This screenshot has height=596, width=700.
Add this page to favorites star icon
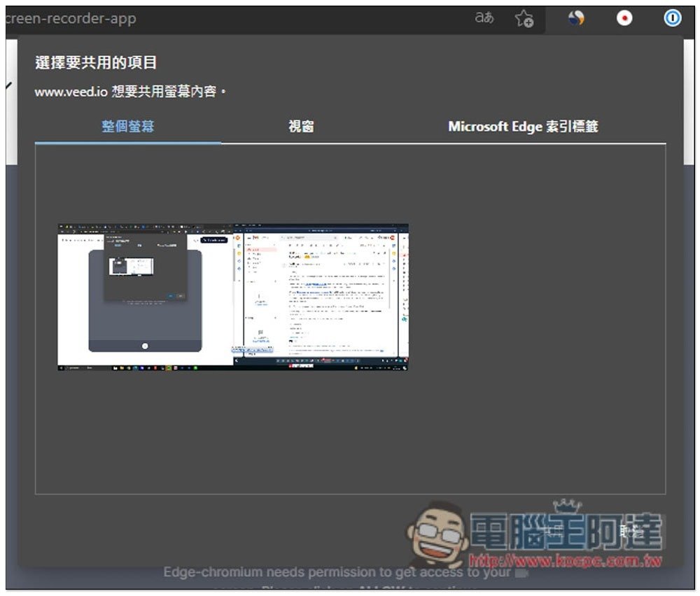click(x=524, y=19)
